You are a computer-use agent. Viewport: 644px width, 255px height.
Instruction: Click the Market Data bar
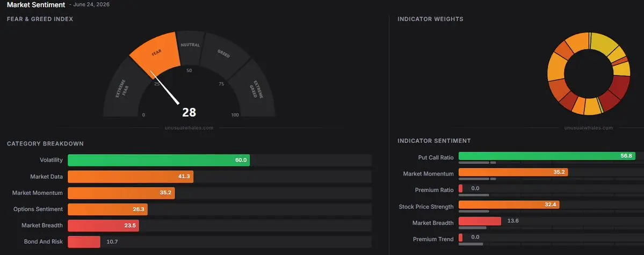[131, 177]
